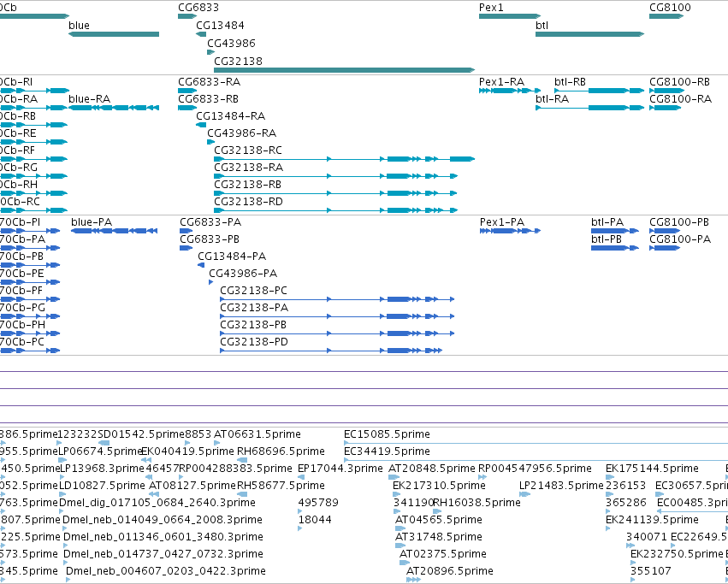
Task: Select protein CG32138-PB
Action: coord(337,333)
